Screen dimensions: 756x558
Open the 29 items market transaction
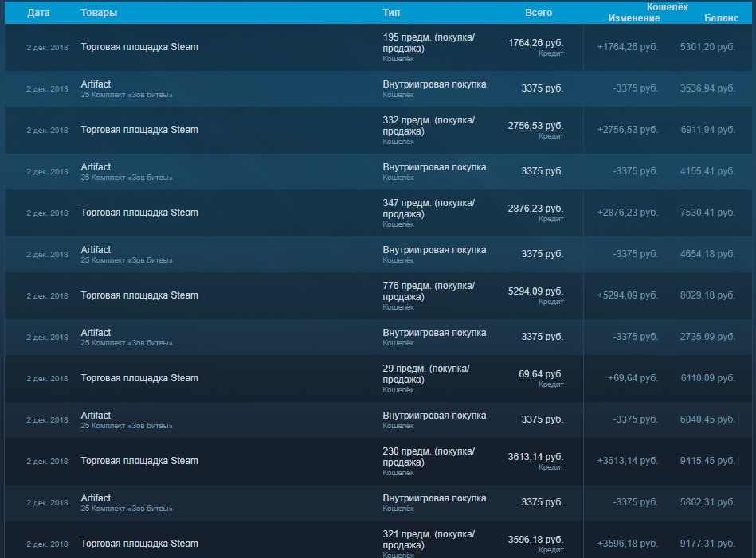(139, 378)
